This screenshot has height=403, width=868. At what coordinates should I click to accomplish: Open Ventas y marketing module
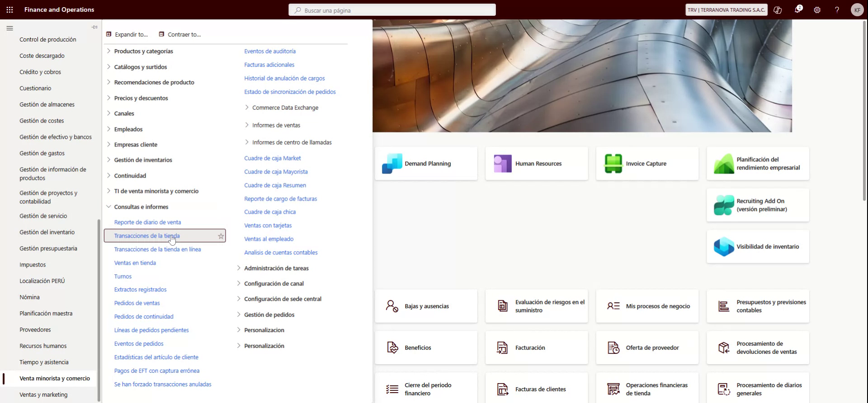(43, 395)
